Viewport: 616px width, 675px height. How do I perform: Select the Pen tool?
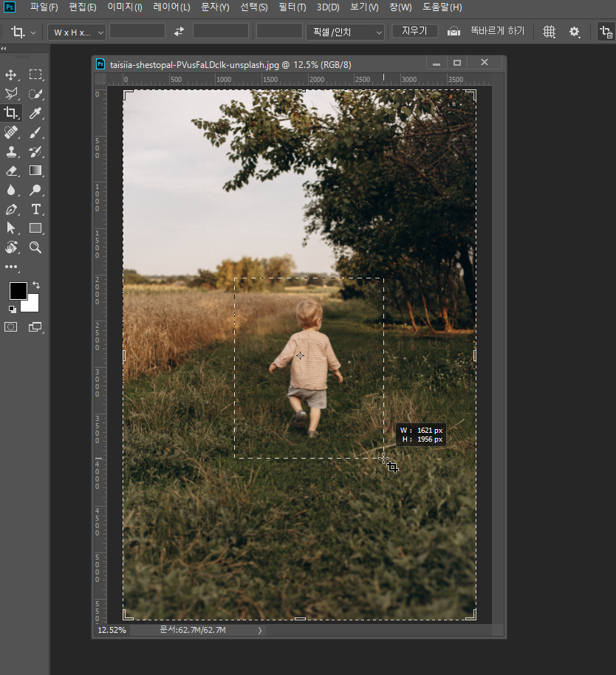[x=11, y=209]
